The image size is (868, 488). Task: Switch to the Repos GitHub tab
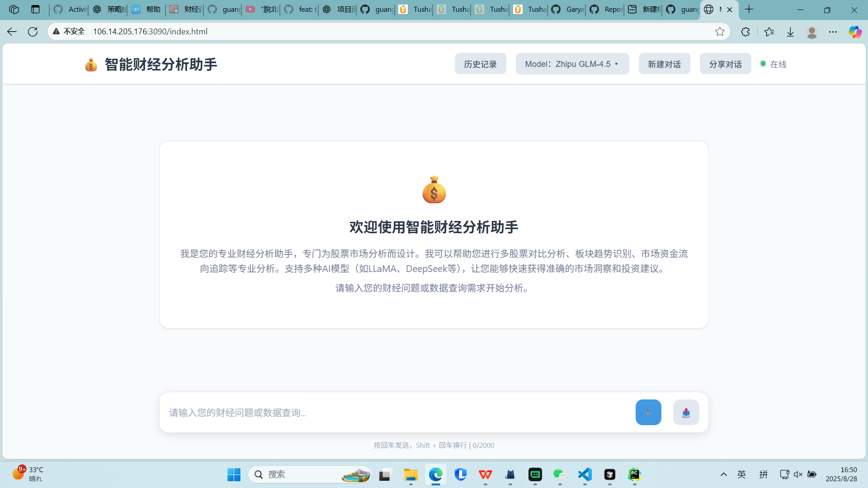point(606,9)
